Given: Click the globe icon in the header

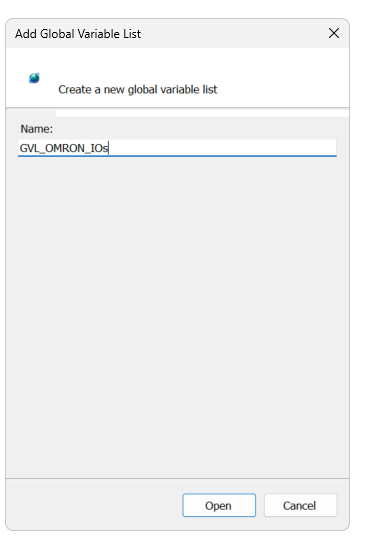Looking at the screenshot, I should pyautogui.click(x=34, y=78).
